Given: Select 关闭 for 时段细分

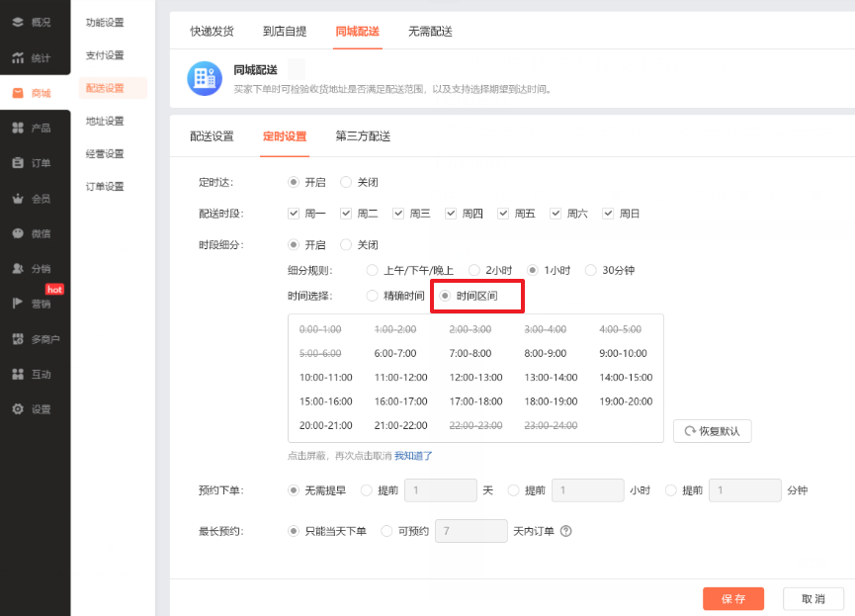Looking at the screenshot, I should (x=346, y=244).
